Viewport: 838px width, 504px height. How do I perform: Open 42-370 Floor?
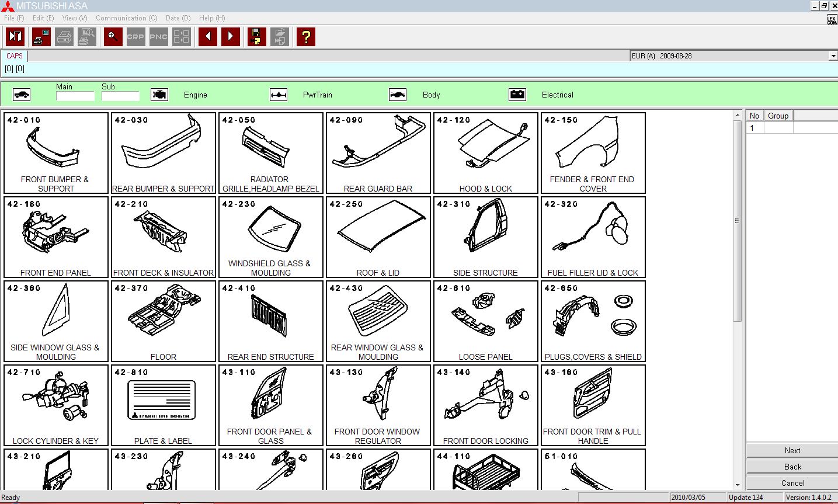[164, 321]
